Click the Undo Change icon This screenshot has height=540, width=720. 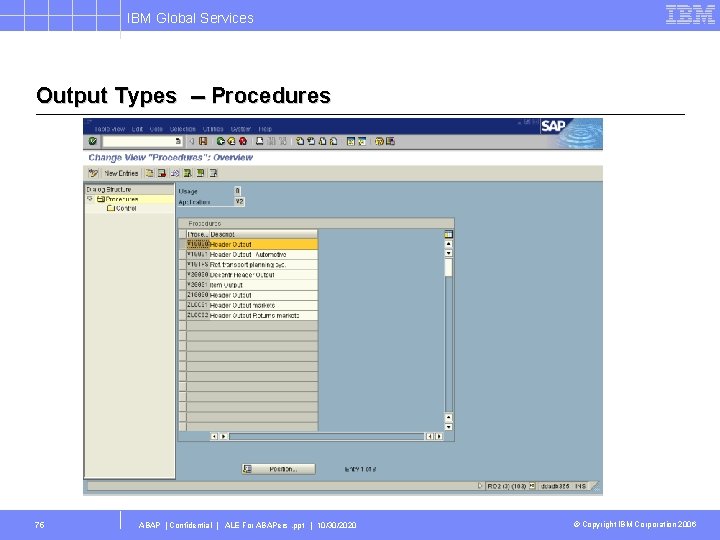[175, 173]
